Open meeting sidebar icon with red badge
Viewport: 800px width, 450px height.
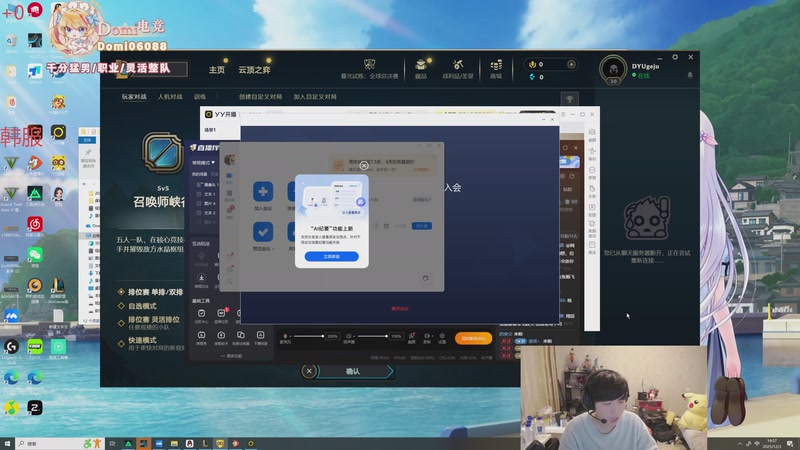click(x=230, y=211)
